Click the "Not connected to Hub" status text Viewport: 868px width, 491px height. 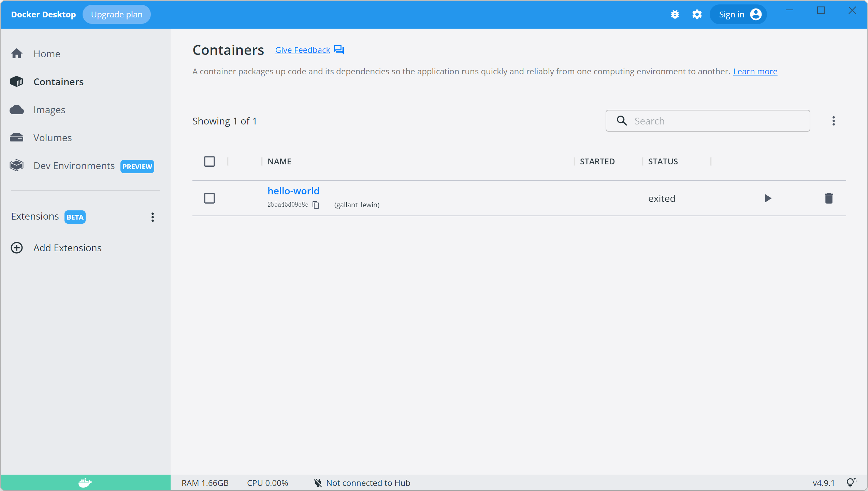tap(368, 483)
